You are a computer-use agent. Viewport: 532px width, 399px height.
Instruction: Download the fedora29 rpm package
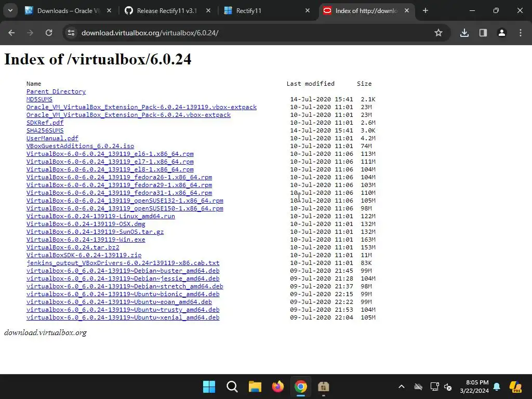119,185
